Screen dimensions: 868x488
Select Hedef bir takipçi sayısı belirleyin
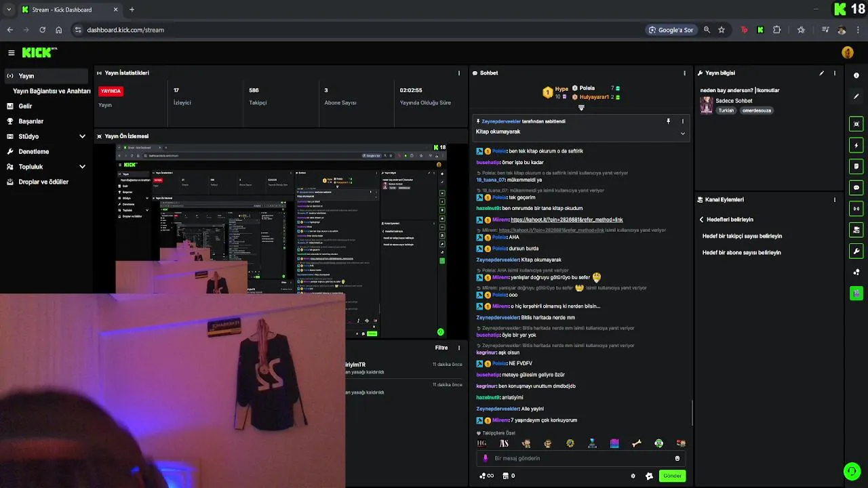coord(742,236)
